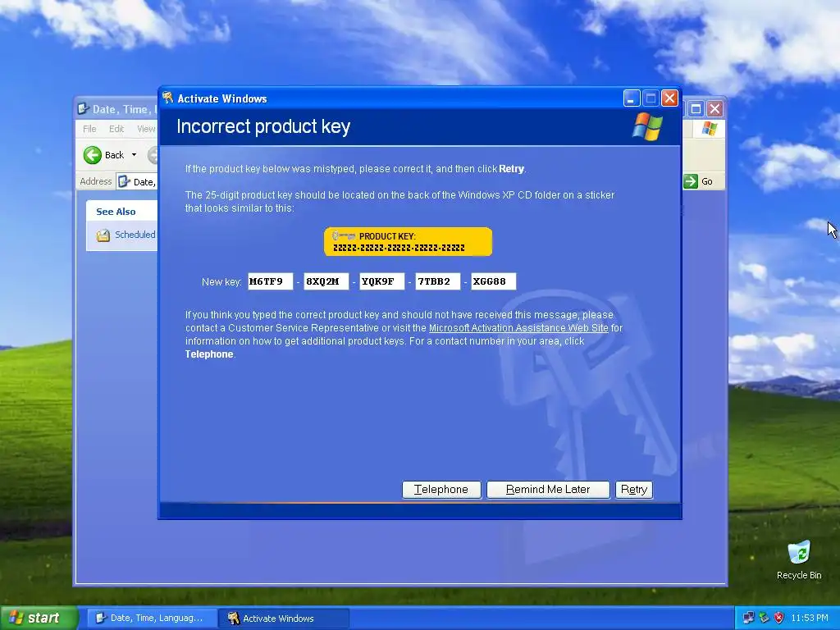Click Go button beside address bar
Screen dimensions: 840x630
[x=699, y=181]
